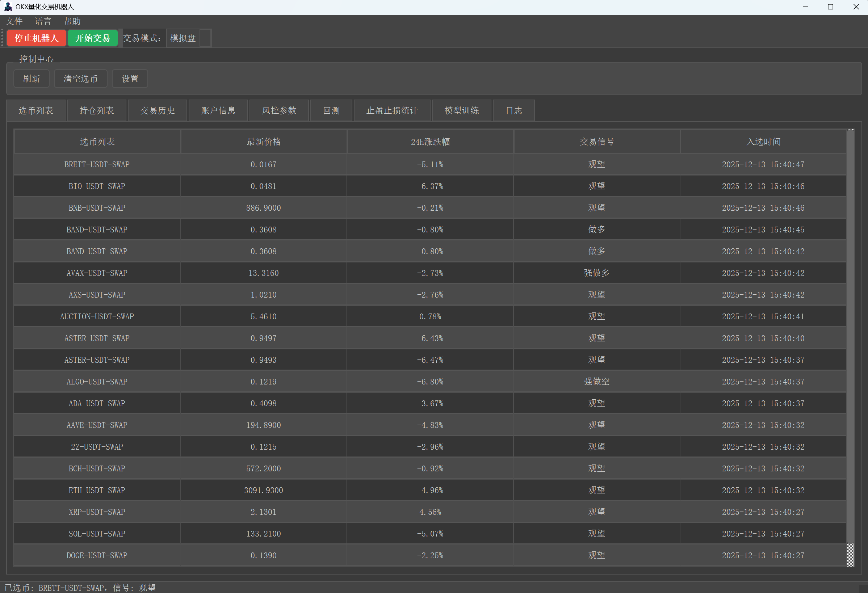Open the 文件 menu

(14, 21)
